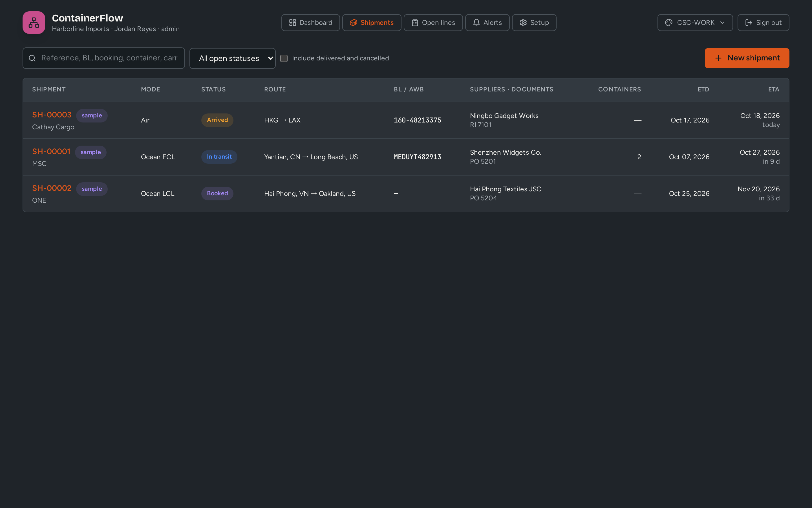
Task: Expand the CSC-WORK theme chevron
Action: [722, 23]
